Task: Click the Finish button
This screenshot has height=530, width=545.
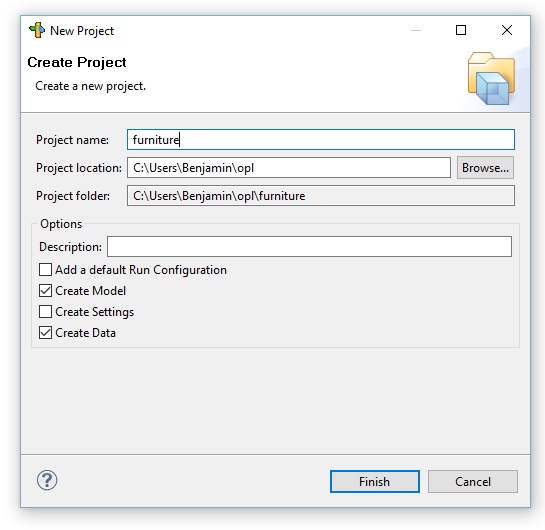Action: pos(375,481)
